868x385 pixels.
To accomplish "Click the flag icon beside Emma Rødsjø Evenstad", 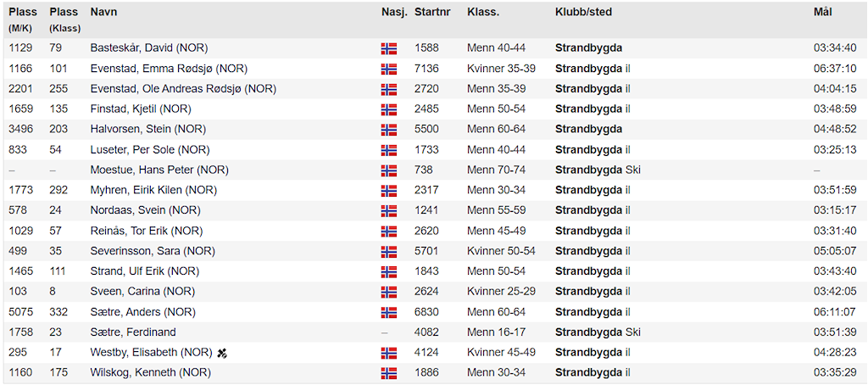I will [389, 69].
